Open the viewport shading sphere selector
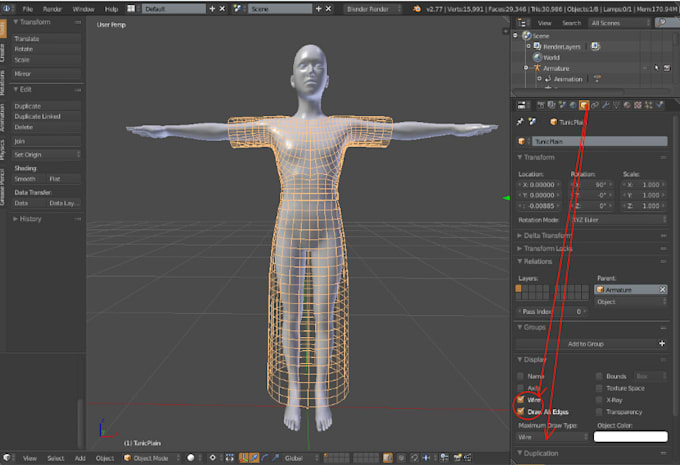This screenshot has height=465, width=680. [x=190, y=458]
